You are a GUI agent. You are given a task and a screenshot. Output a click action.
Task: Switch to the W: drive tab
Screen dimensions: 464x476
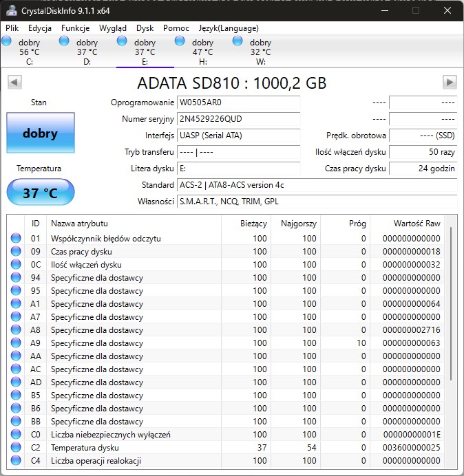coord(260,51)
